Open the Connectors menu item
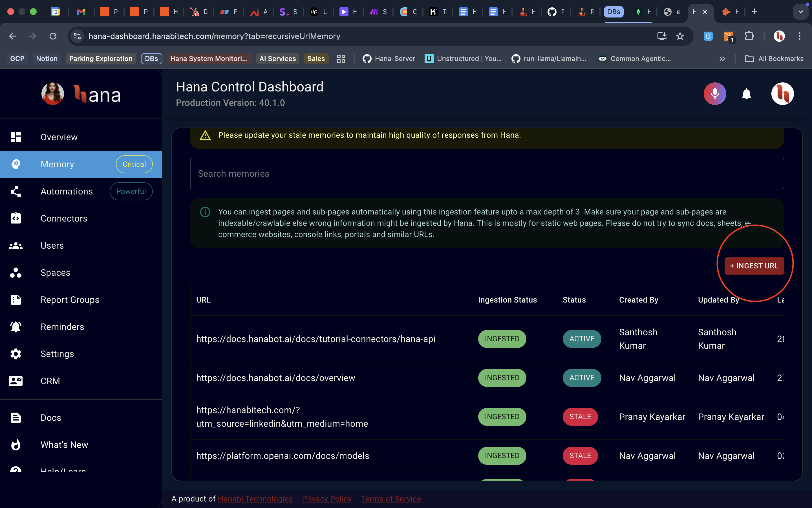This screenshot has width=812, height=508. (81, 218)
